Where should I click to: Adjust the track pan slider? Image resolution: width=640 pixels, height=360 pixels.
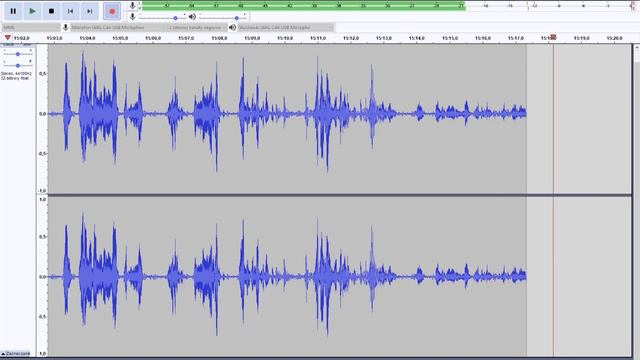18,65
